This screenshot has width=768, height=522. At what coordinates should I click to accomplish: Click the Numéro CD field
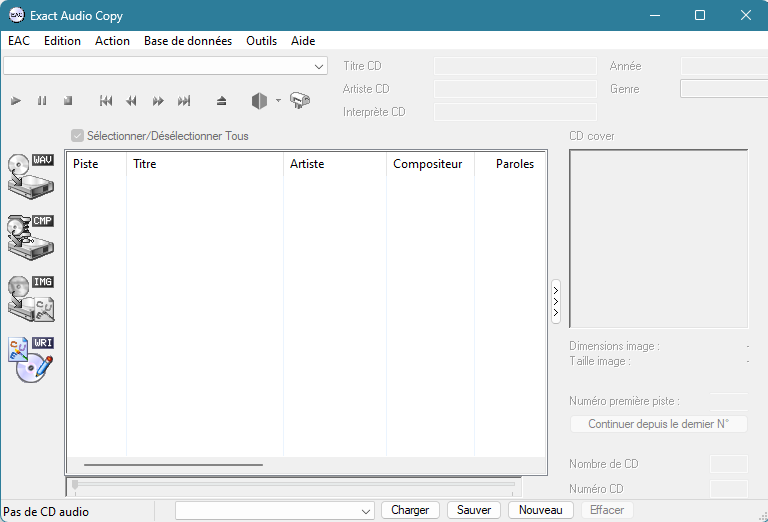pyautogui.click(x=729, y=489)
